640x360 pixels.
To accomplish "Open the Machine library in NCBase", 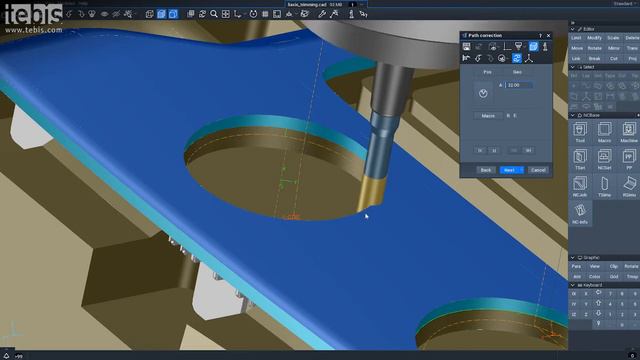I will tap(629, 132).
